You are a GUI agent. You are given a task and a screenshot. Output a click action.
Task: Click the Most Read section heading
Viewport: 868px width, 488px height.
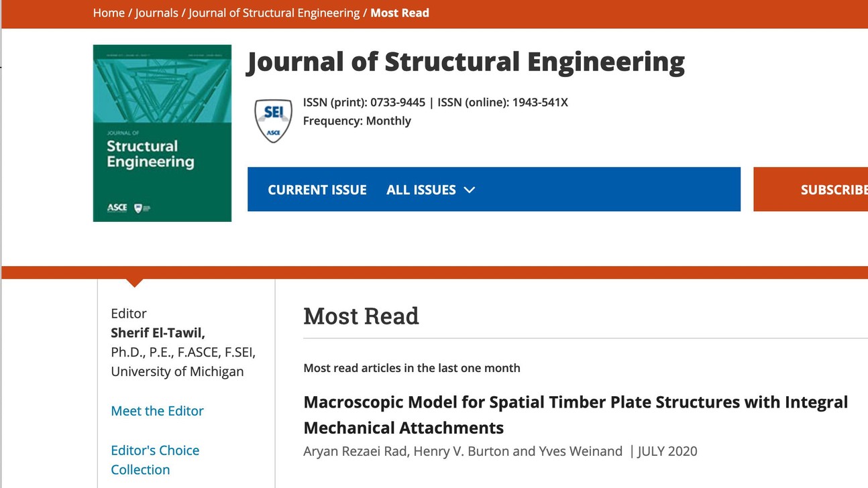[361, 316]
